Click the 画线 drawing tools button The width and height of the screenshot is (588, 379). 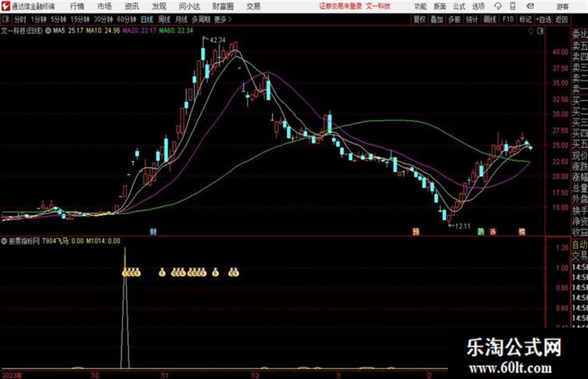click(490, 19)
